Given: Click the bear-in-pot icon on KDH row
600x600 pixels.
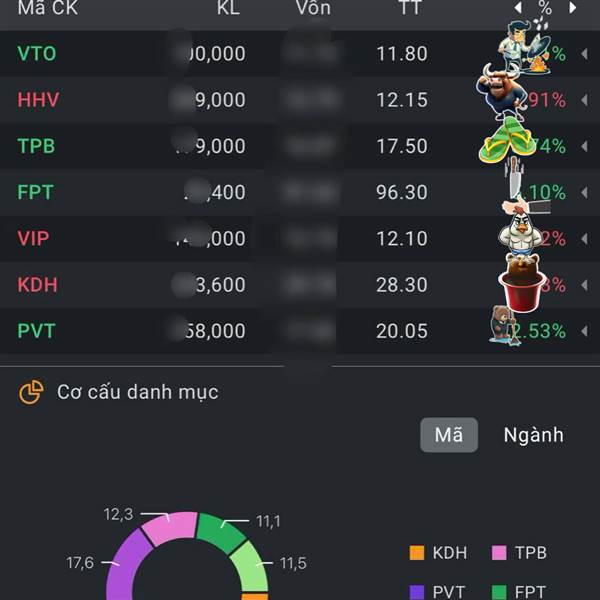Looking at the screenshot, I should click(520, 281).
